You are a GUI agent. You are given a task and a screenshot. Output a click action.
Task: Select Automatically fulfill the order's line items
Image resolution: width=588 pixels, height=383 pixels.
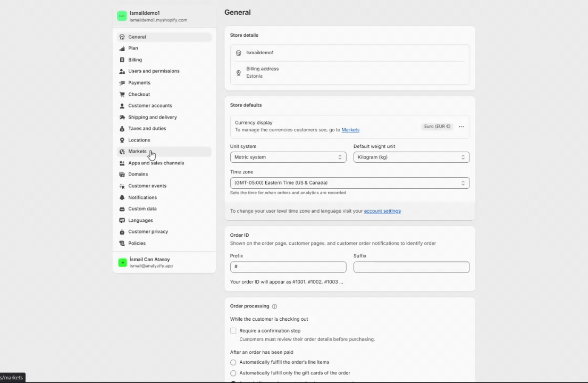233,362
